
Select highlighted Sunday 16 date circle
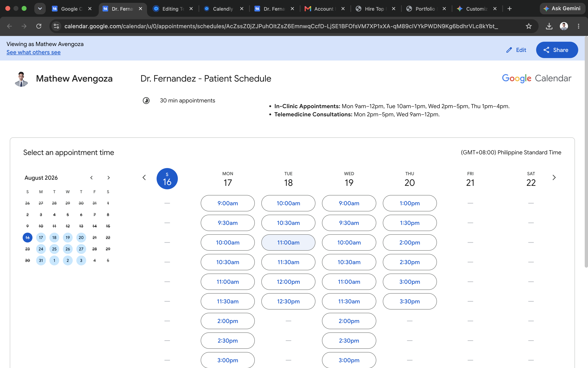pos(167,179)
